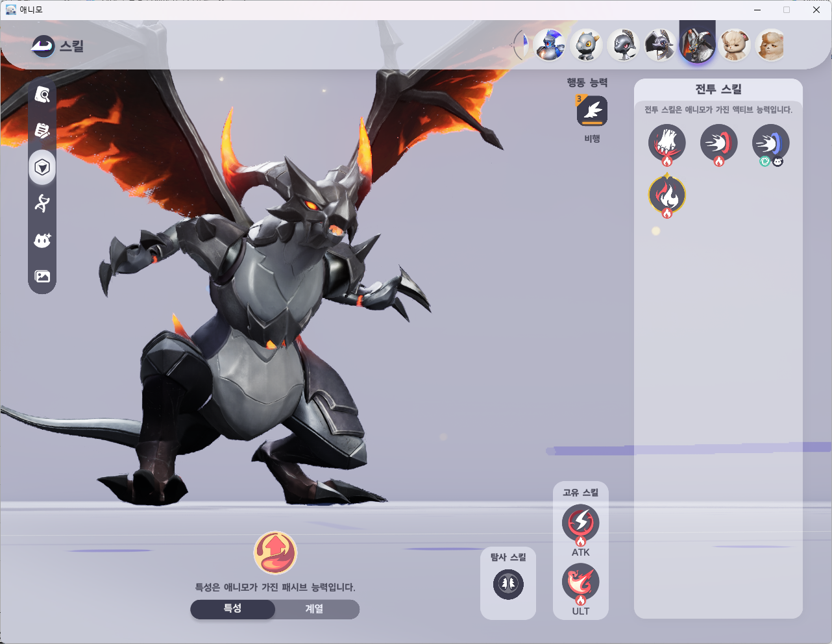Select the silver creature with red eye portrait

624,45
